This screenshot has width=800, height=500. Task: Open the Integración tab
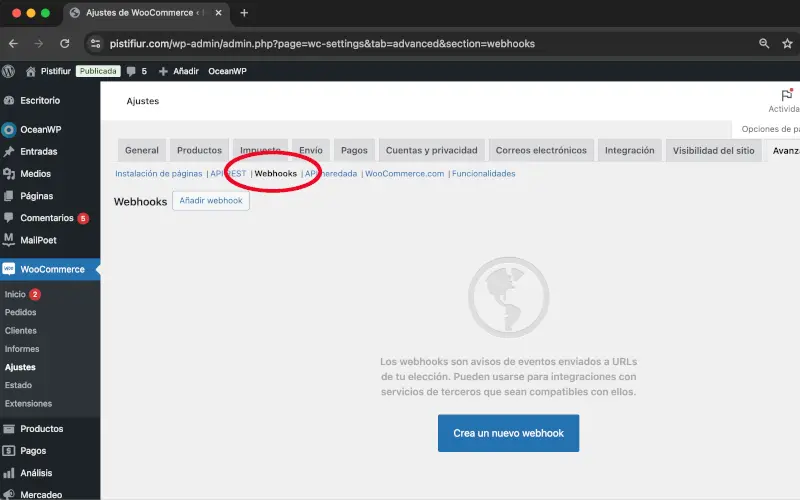click(630, 151)
